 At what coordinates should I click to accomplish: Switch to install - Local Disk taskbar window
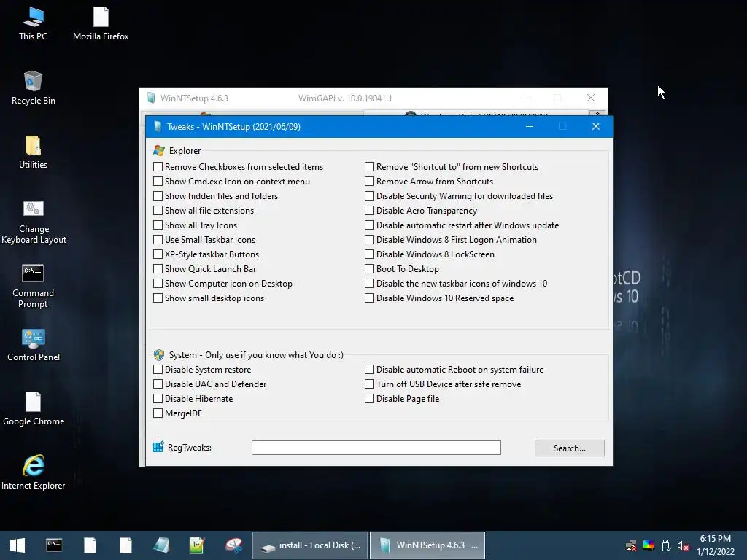click(x=310, y=545)
